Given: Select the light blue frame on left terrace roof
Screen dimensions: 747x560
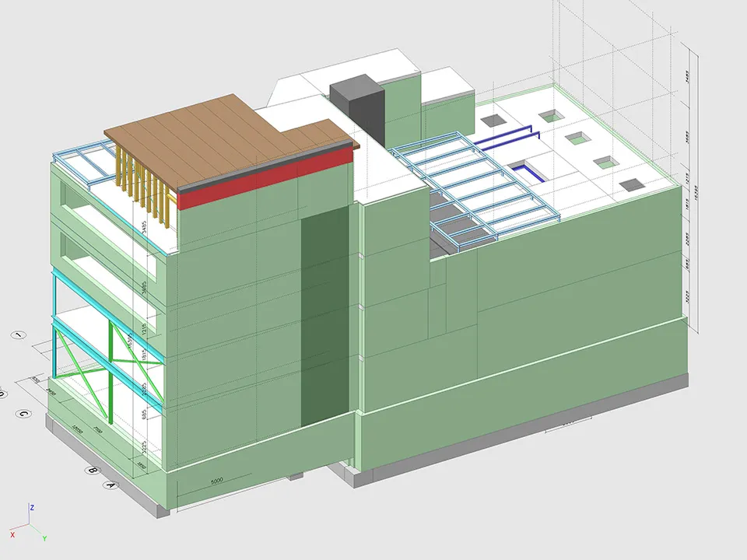Looking at the screenshot, I should 86,162.
